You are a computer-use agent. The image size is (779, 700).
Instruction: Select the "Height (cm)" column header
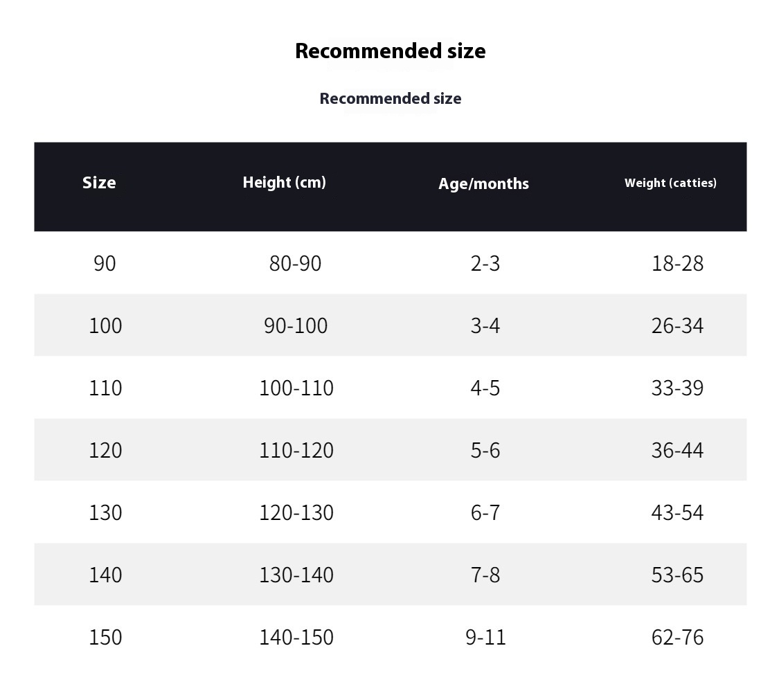[284, 182]
